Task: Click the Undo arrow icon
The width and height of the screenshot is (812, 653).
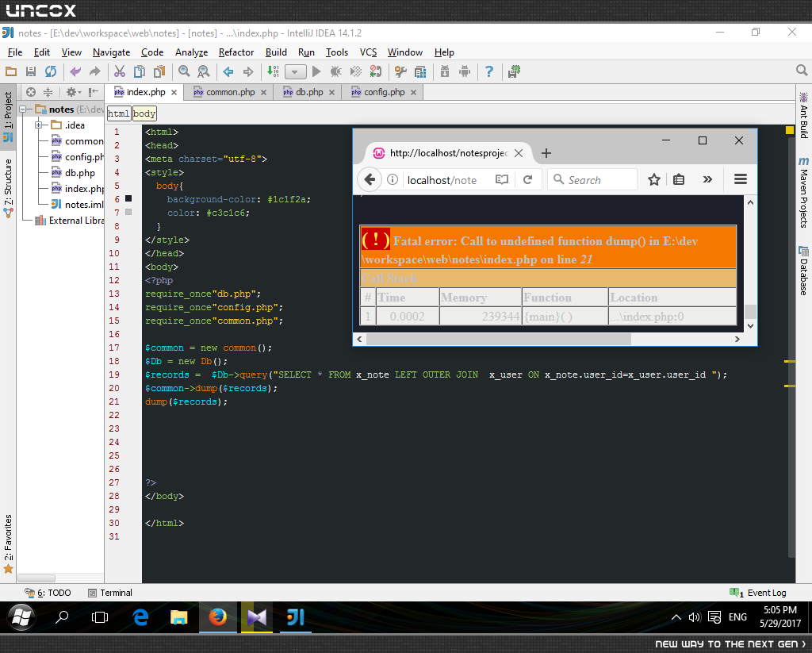Action: tap(75, 71)
